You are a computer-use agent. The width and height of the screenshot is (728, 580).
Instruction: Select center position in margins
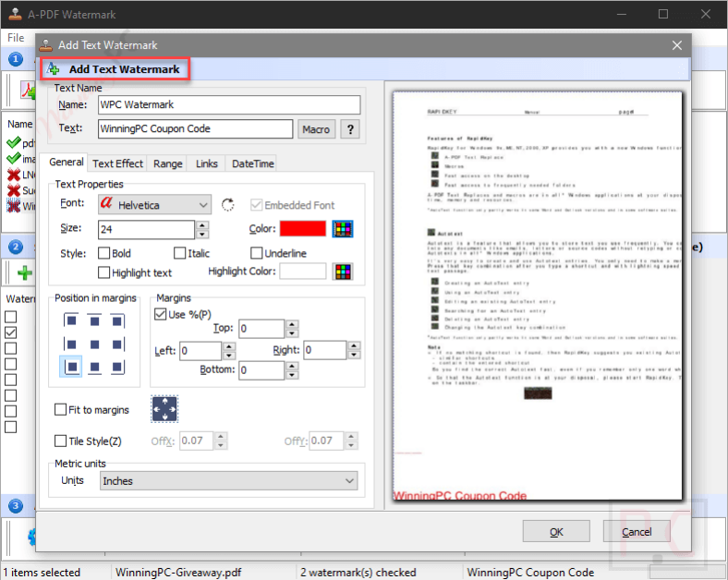95,344
